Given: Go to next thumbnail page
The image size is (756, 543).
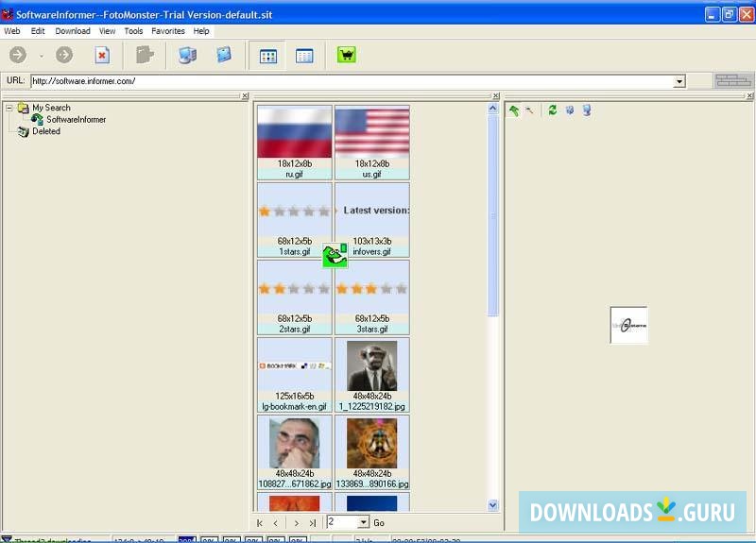Looking at the screenshot, I should 297,523.
